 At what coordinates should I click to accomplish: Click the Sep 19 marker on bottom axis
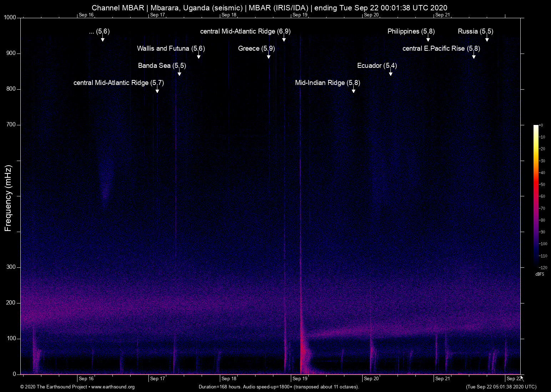click(x=300, y=379)
